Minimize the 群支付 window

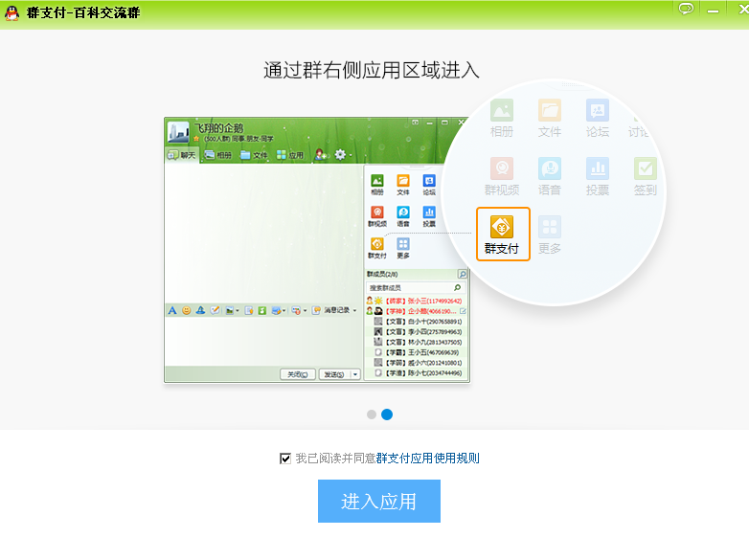pyautogui.click(x=714, y=11)
